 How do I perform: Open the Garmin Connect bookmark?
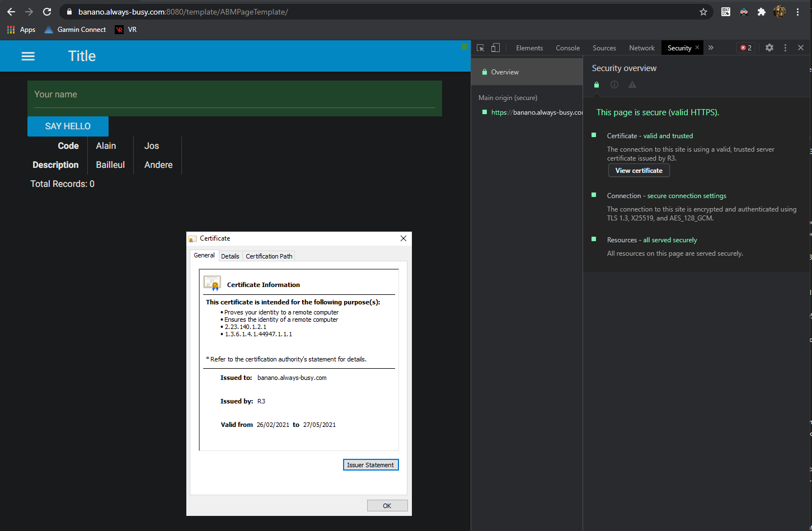(x=75, y=30)
